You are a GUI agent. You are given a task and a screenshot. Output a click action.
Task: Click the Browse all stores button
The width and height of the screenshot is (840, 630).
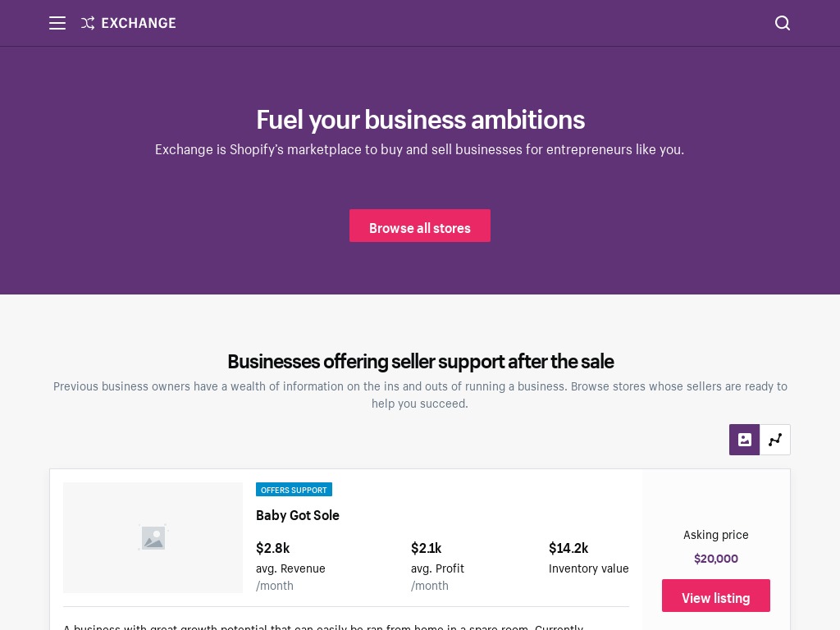[x=420, y=226]
